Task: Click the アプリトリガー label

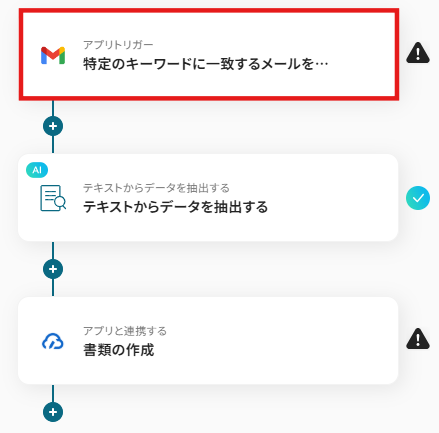Action: point(118,45)
